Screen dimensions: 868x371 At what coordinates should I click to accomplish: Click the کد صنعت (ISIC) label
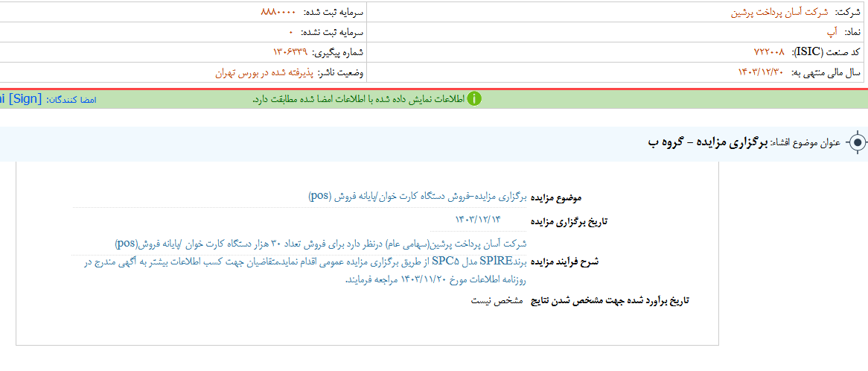826,52
